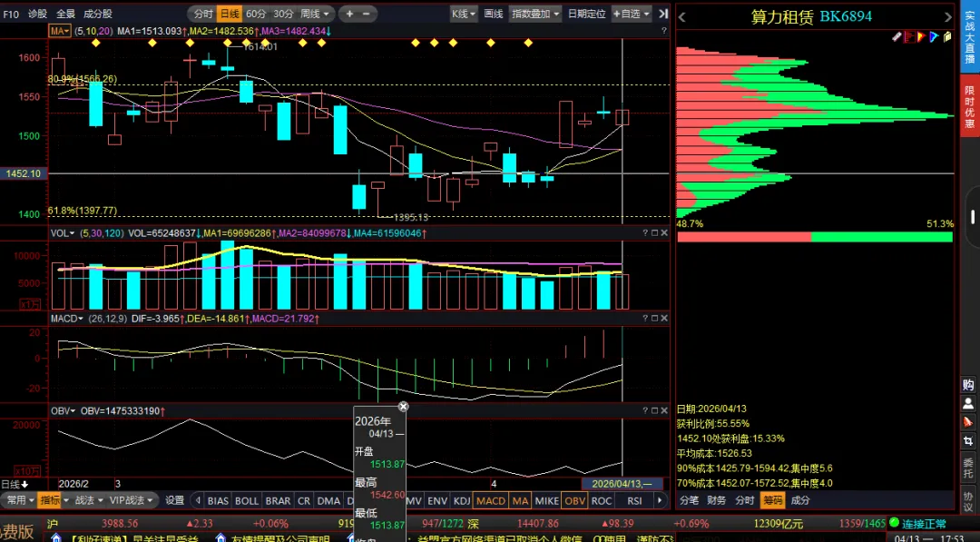Image resolution: width=980 pixels, height=542 pixels.
Task: Click the 购 buy icon on sidebar
Action: click(968, 385)
